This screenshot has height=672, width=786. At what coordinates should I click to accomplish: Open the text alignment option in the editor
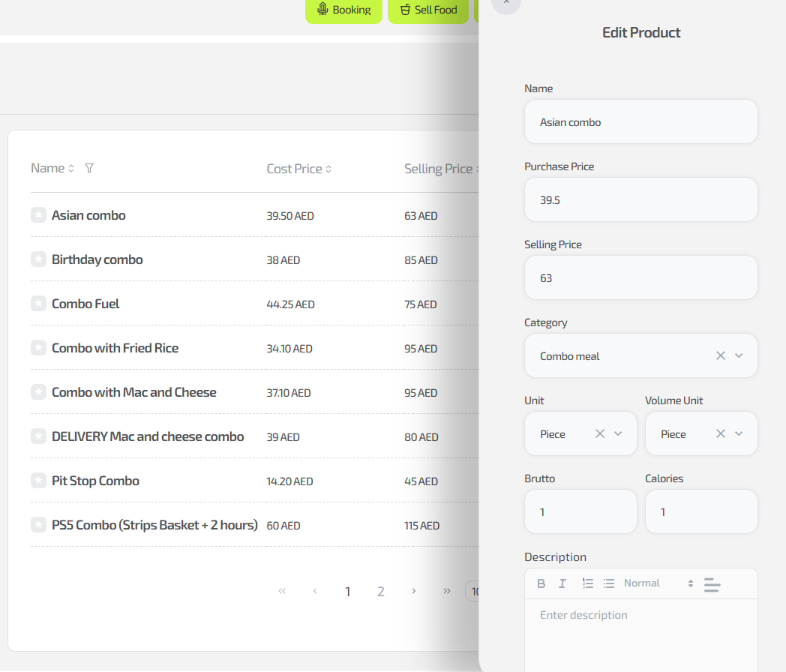point(712,585)
